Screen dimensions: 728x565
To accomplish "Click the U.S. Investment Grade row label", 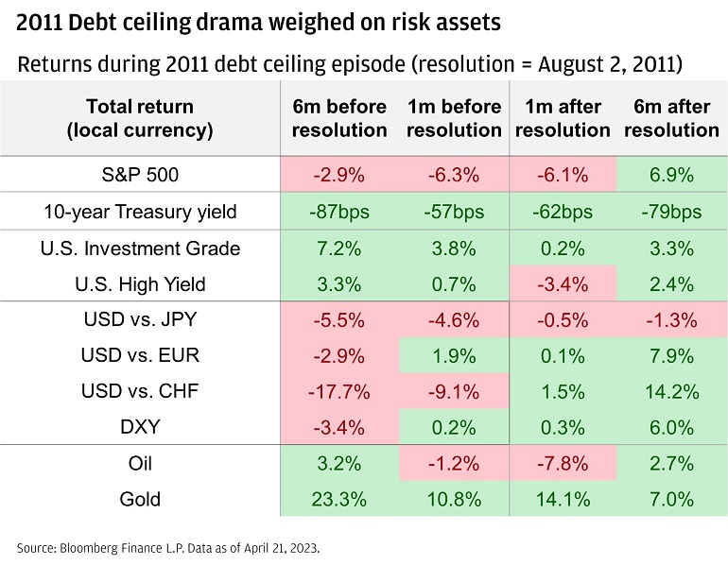I will [140, 248].
